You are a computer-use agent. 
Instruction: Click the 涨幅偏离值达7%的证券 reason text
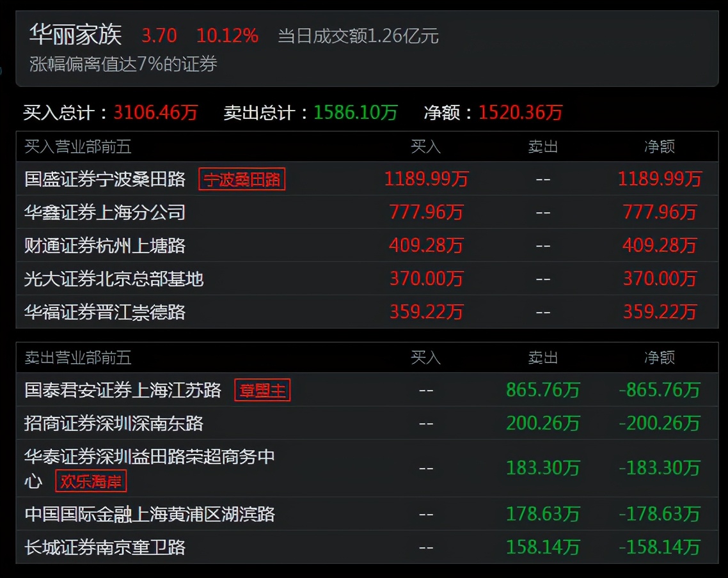123,64
